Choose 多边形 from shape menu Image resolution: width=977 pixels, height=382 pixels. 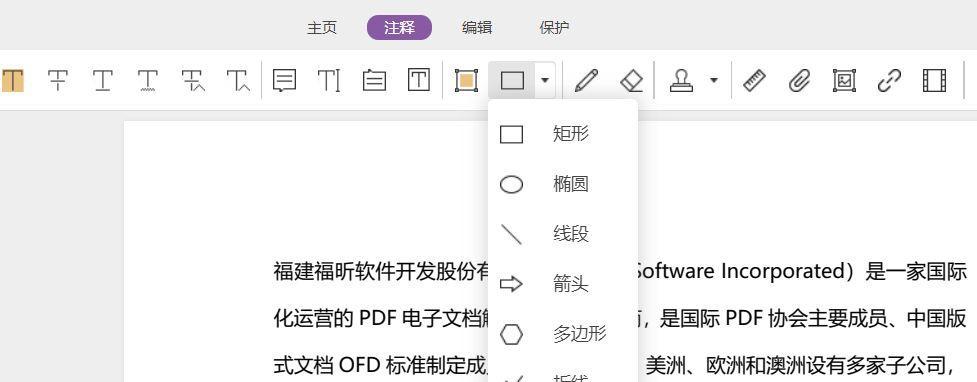[563, 334]
